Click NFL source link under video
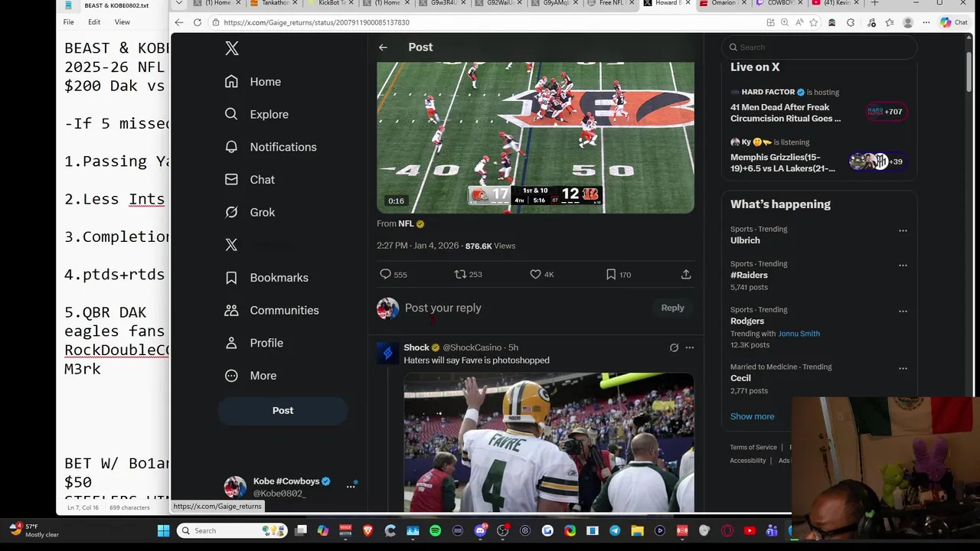This screenshot has height=551, width=980. 406,223
